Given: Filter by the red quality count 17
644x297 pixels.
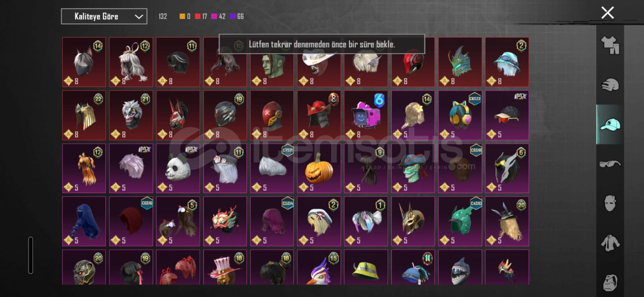Looking at the screenshot, I should click(x=201, y=16).
